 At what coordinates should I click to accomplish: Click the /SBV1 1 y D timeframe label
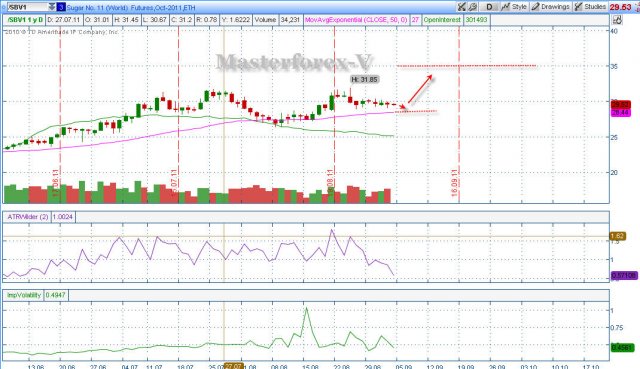pos(25,20)
